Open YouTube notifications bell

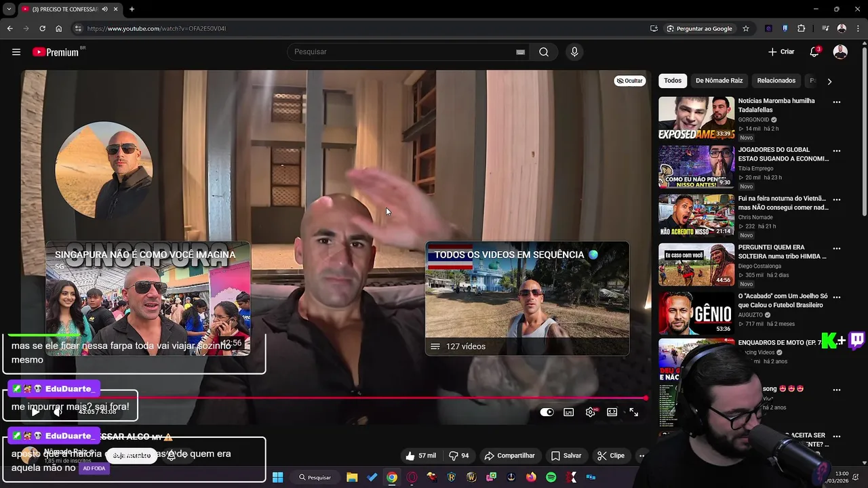pyautogui.click(x=814, y=52)
